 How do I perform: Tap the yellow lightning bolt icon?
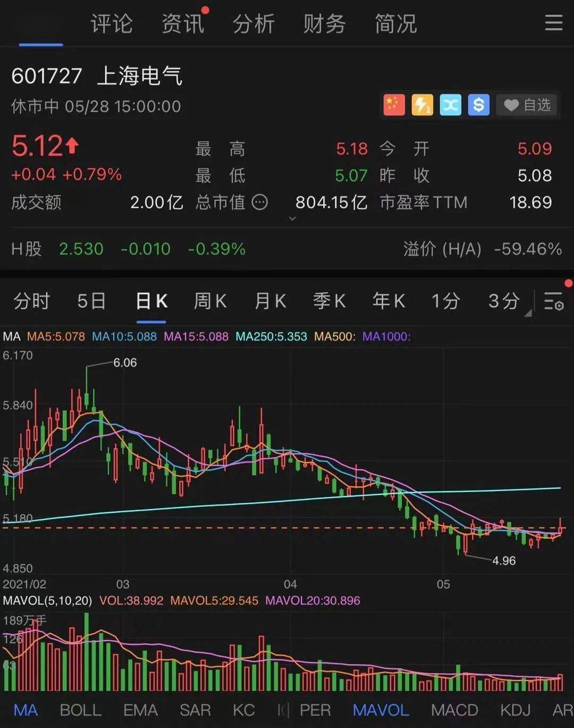tap(422, 105)
